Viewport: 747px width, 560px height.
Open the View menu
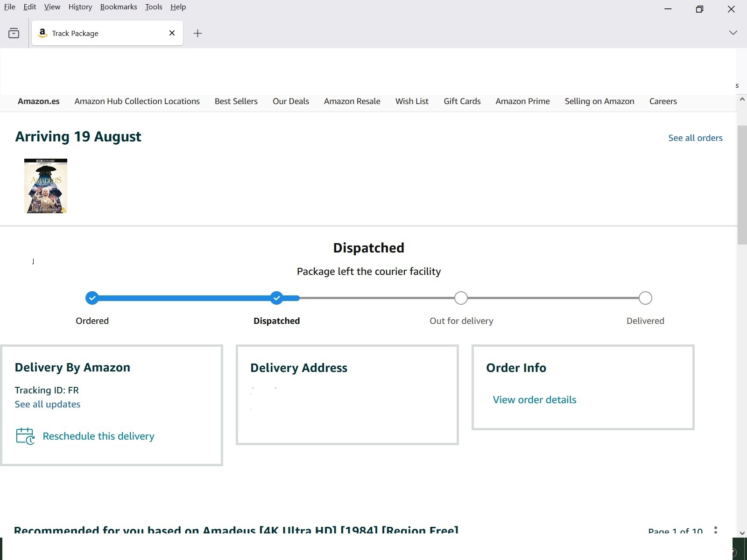[52, 7]
